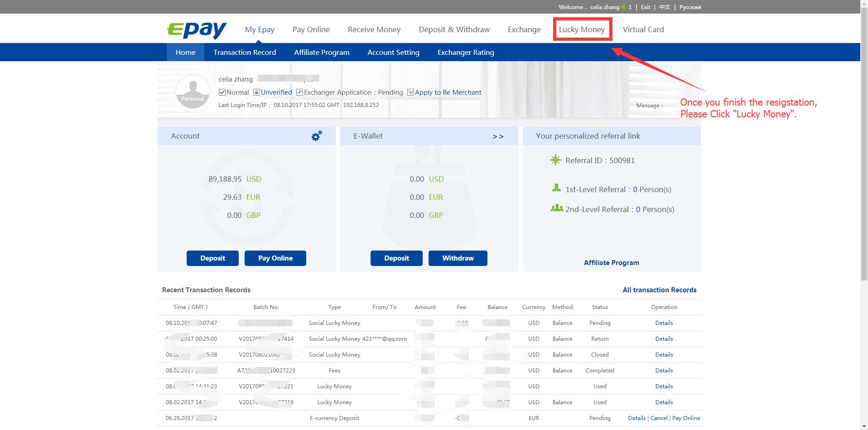
Task: Click batch number A7...10027223 cell
Action: [266, 371]
